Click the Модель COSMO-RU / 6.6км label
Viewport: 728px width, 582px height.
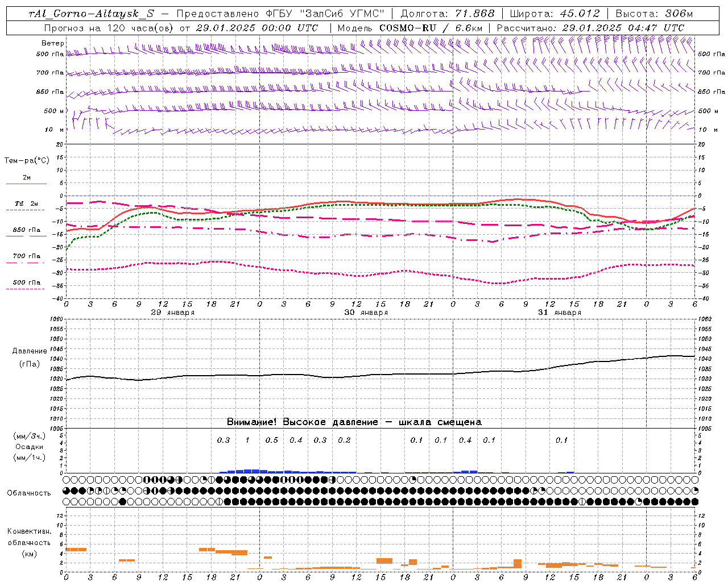coord(410,28)
